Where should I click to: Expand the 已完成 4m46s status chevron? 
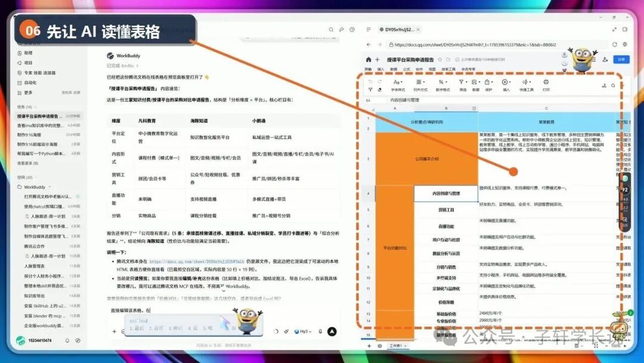coord(138,66)
